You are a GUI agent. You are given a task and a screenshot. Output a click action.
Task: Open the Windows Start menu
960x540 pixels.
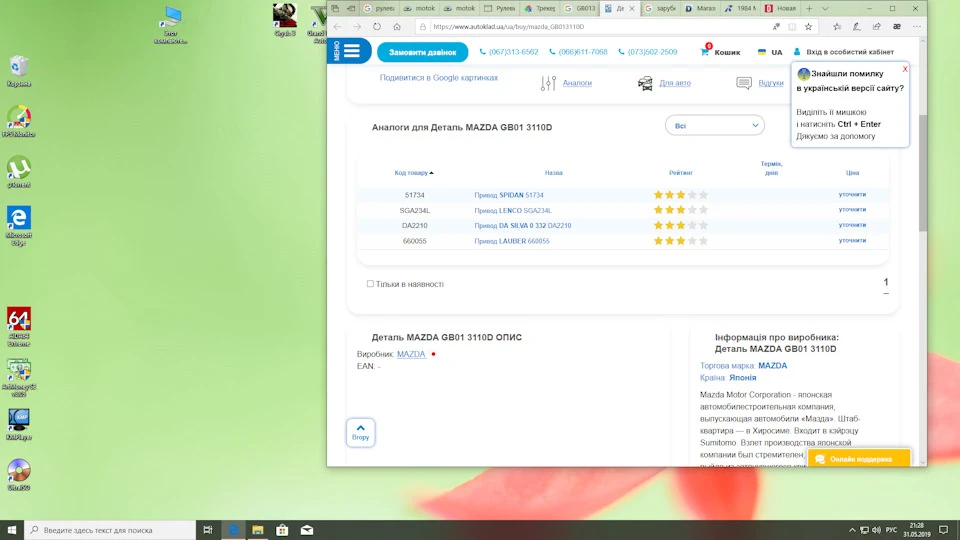pyautogui.click(x=12, y=530)
